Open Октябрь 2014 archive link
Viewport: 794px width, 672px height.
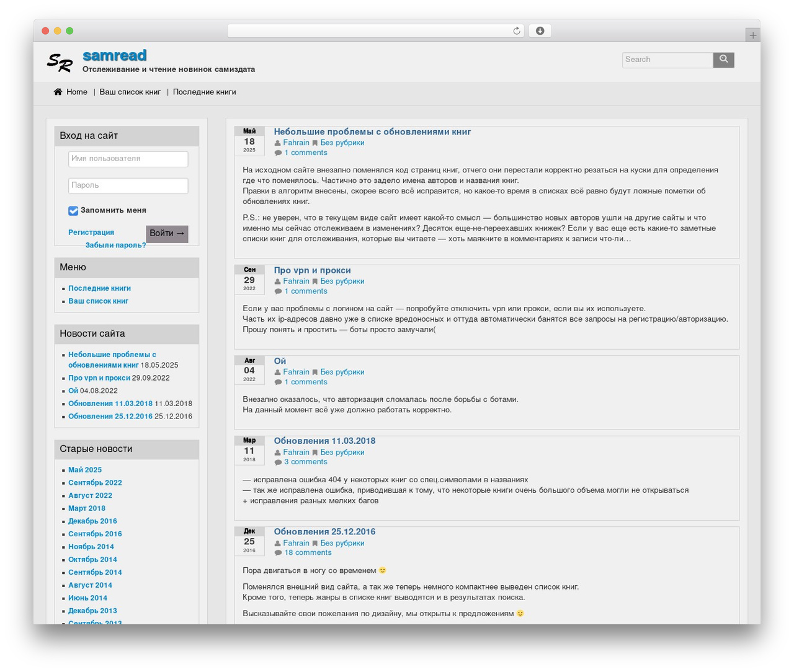(92, 560)
